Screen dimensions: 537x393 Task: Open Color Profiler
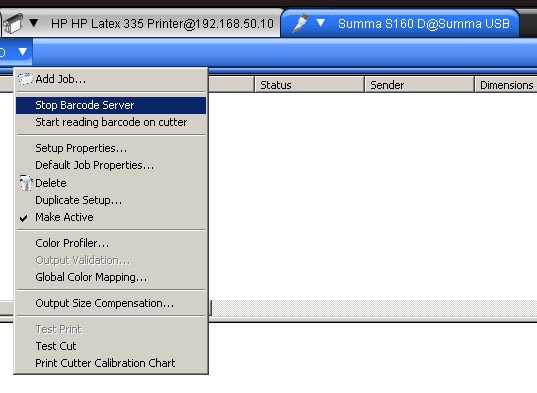click(x=111, y=243)
